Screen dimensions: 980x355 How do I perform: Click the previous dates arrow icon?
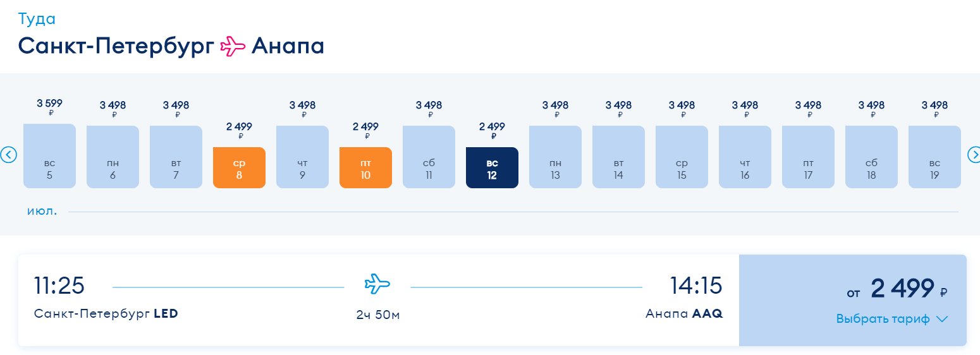(x=8, y=154)
